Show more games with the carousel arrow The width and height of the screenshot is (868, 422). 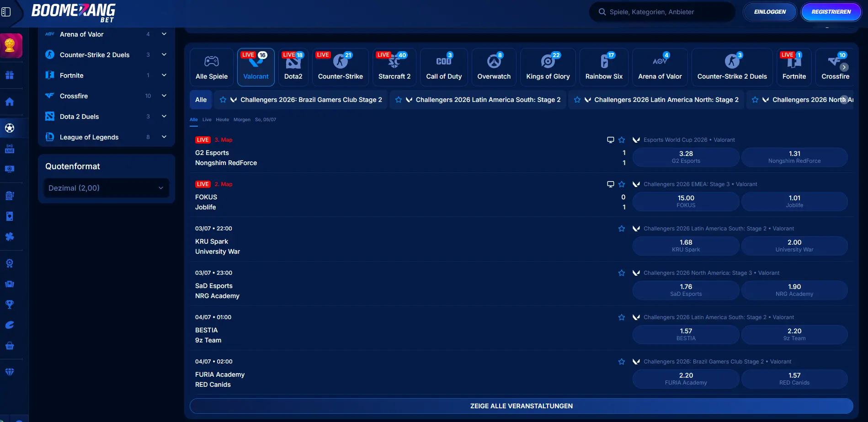(x=844, y=67)
